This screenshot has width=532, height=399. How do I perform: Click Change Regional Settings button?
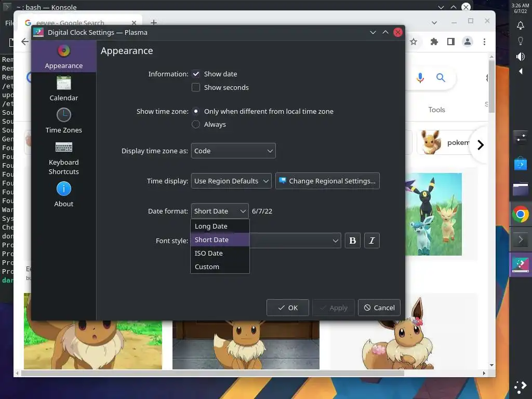(x=327, y=181)
